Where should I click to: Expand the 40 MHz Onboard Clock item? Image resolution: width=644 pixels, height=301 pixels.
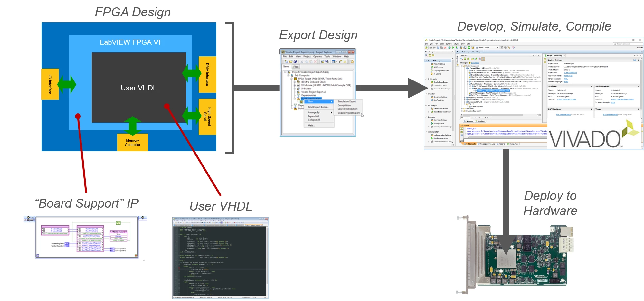(295, 82)
